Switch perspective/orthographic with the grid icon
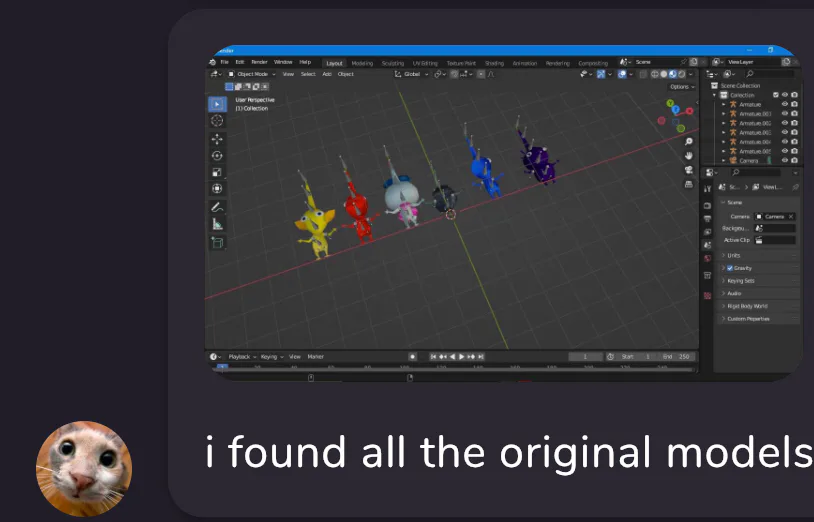 pos(689,184)
